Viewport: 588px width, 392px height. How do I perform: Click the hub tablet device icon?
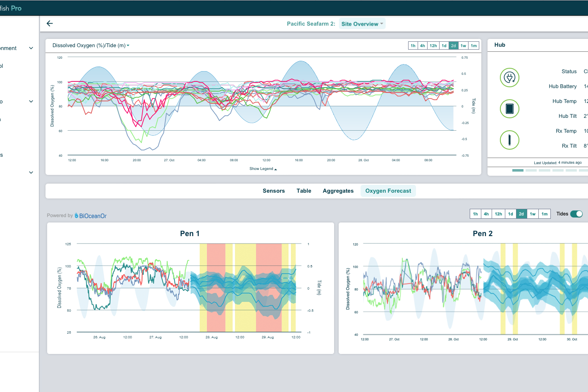(x=509, y=109)
